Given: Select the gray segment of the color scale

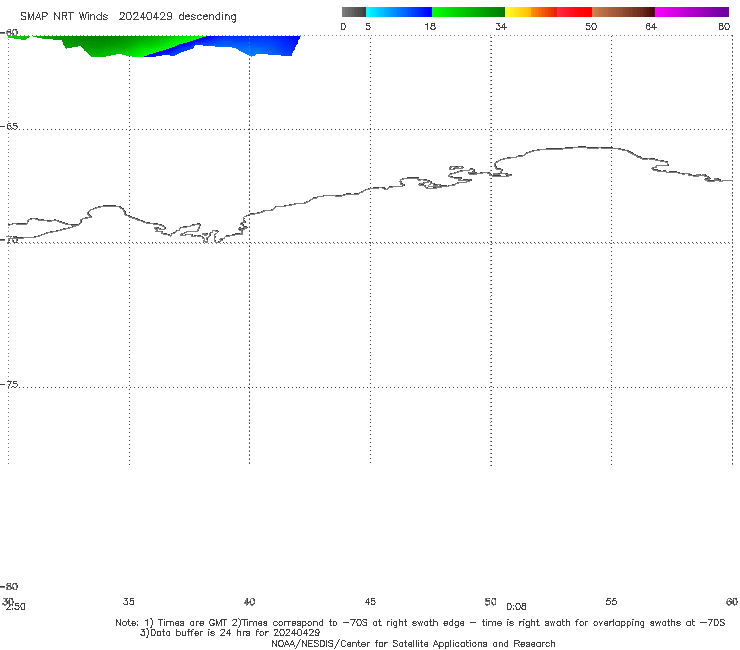Looking at the screenshot, I should pos(353,12).
